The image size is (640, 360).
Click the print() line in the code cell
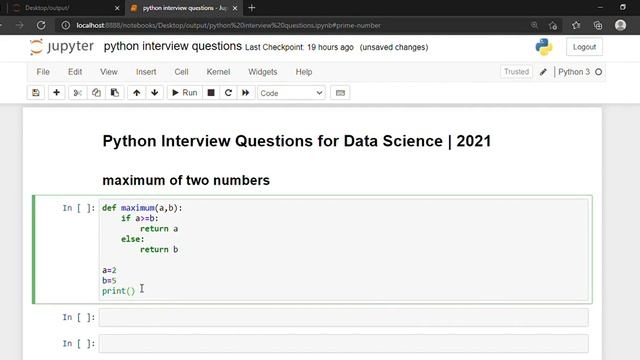(x=118, y=291)
